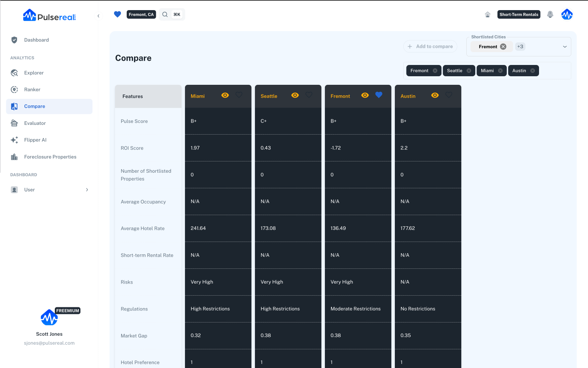The image size is (588, 368).
Task: Expand the User menu chevron
Action: [87, 190]
